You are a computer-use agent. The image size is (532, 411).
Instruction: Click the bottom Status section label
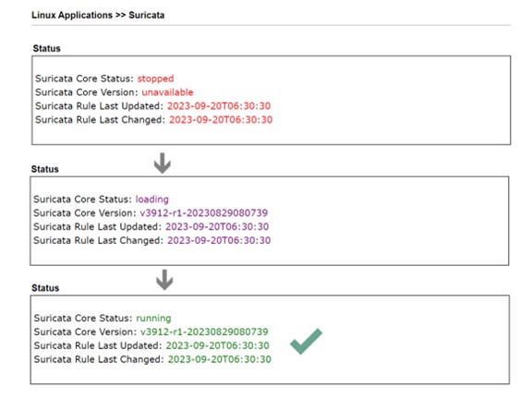[45, 288]
